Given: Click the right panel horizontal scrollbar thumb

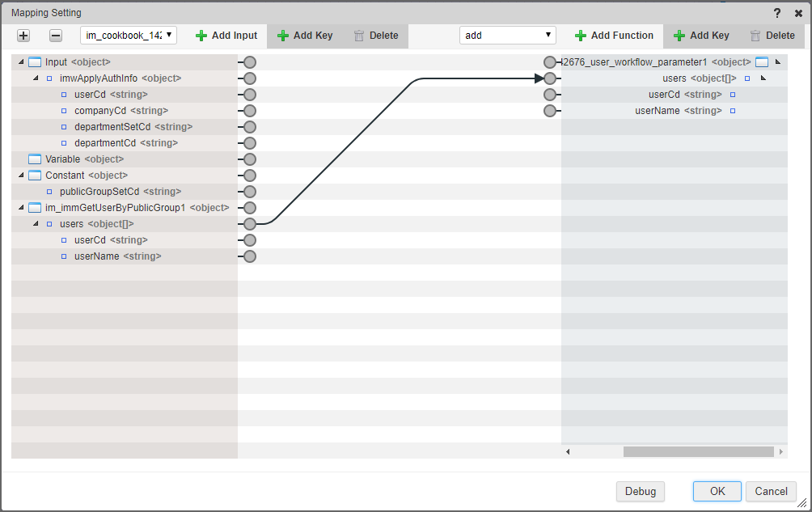Looking at the screenshot, I should pos(698,451).
